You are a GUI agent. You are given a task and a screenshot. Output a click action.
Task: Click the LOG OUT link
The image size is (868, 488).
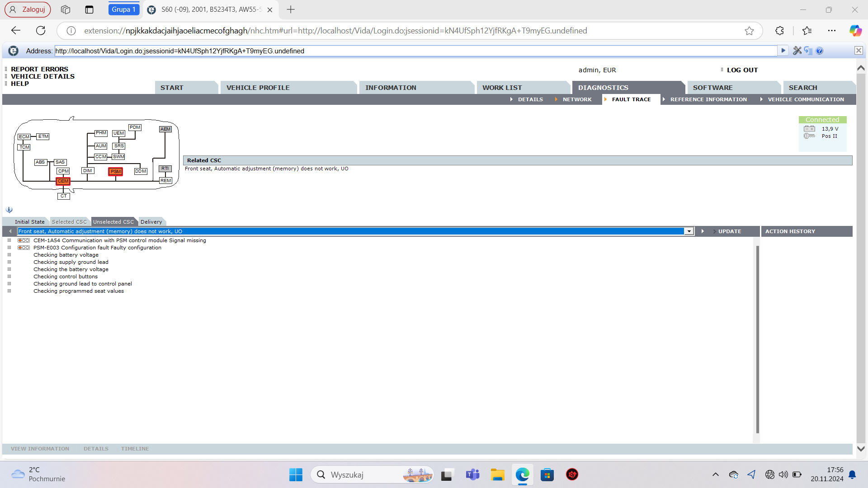(x=742, y=70)
